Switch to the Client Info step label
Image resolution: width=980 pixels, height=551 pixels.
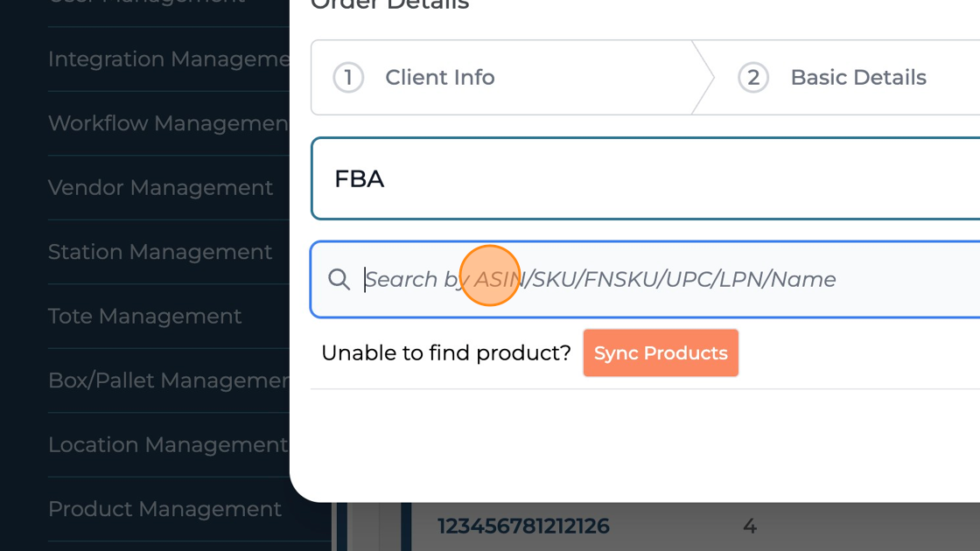(x=440, y=78)
